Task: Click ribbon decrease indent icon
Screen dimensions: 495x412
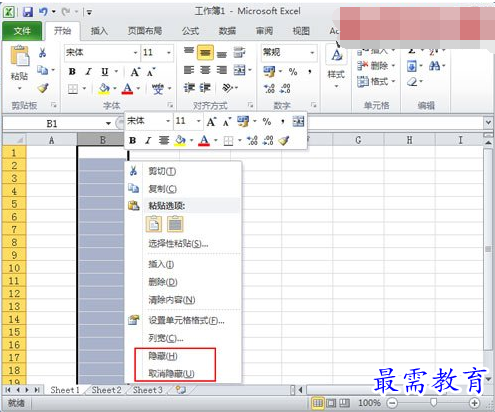Action: (189, 88)
